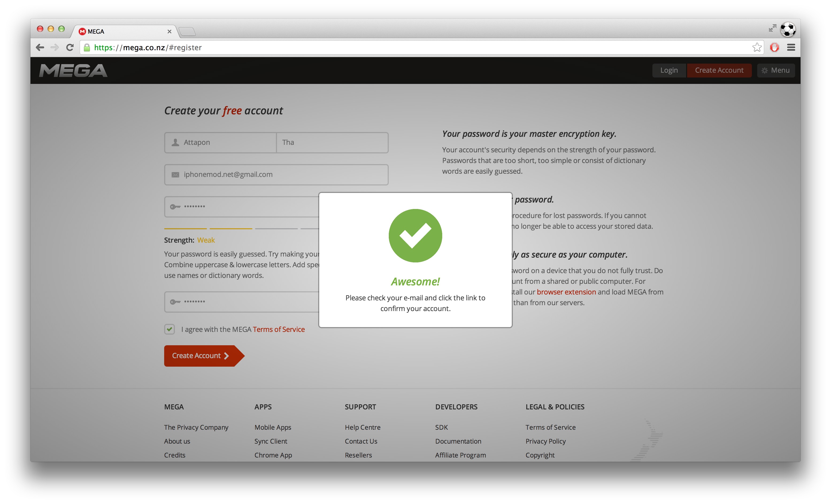Uncheck the MEGA Terms of Service agreement

(169, 329)
